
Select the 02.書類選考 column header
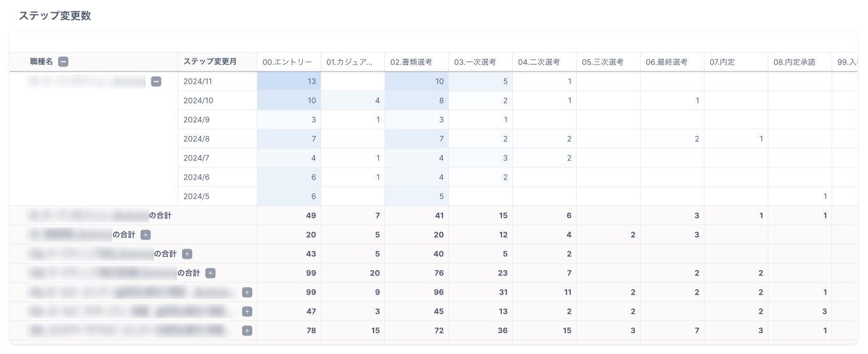pos(411,62)
